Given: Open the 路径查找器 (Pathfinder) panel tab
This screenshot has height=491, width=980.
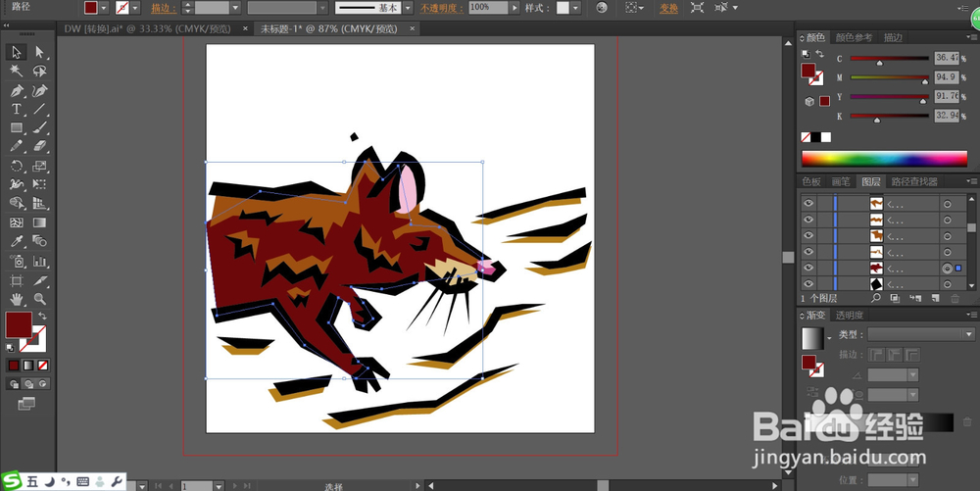Looking at the screenshot, I should 912,181.
